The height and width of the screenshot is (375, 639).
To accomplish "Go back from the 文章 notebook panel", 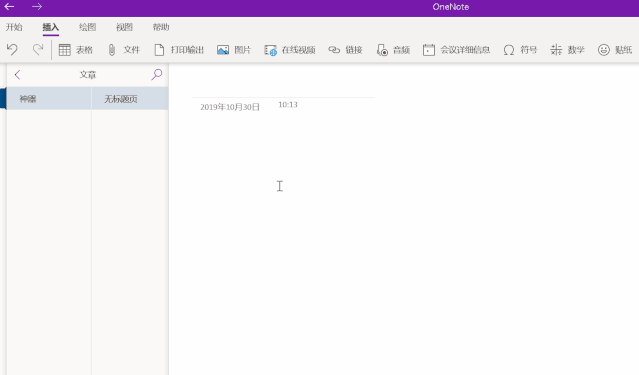I will (x=17, y=75).
